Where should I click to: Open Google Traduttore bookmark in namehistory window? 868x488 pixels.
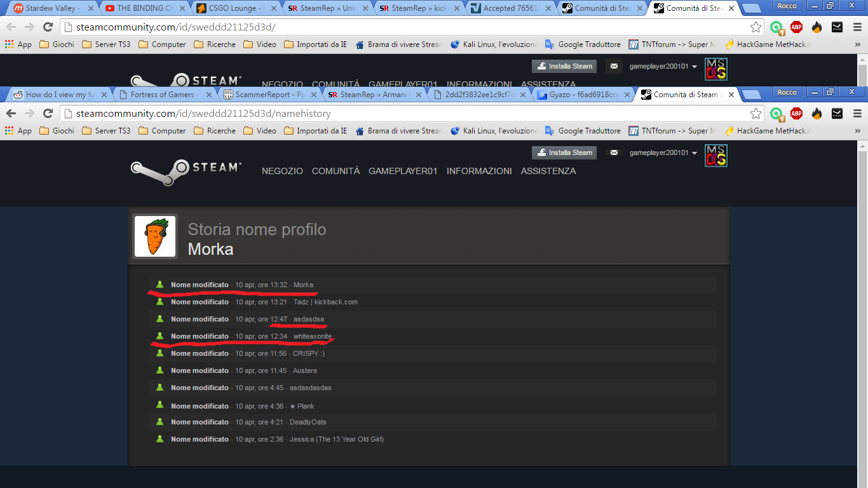(x=583, y=131)
